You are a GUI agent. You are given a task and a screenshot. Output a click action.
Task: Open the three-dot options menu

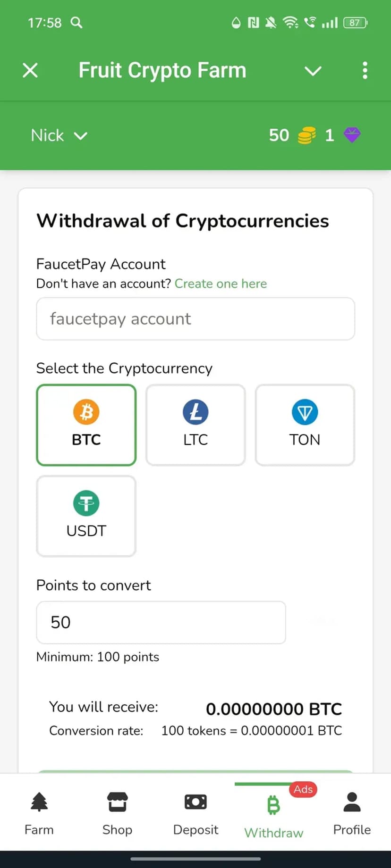pyautogui.click(x=365, y=71)
